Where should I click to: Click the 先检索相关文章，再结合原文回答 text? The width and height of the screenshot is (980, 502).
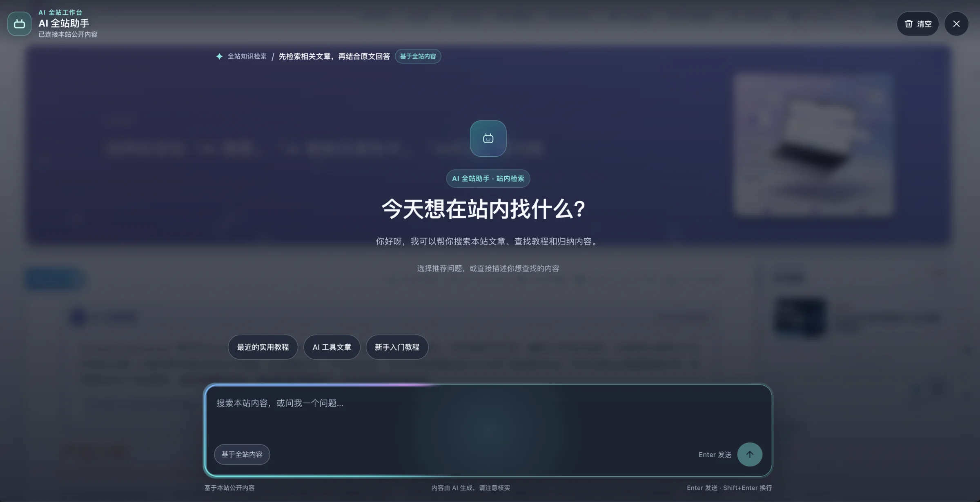[334, 56]
